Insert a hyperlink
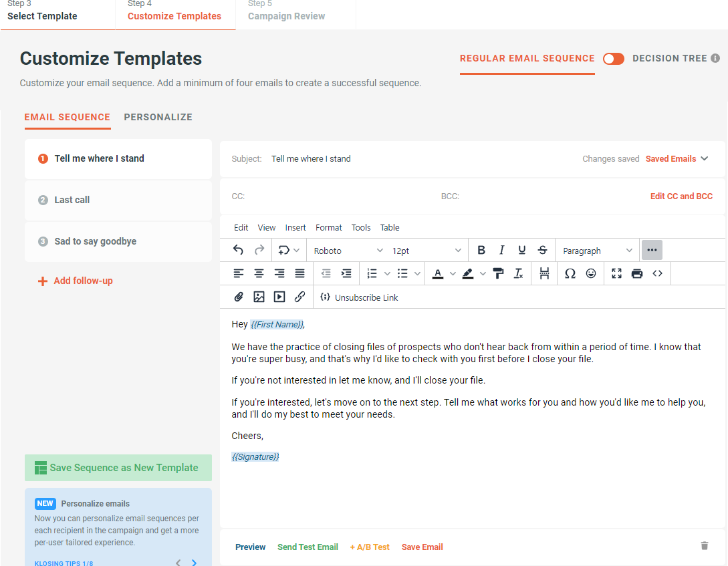The image size is (728, 566). [x=300, y=297]
